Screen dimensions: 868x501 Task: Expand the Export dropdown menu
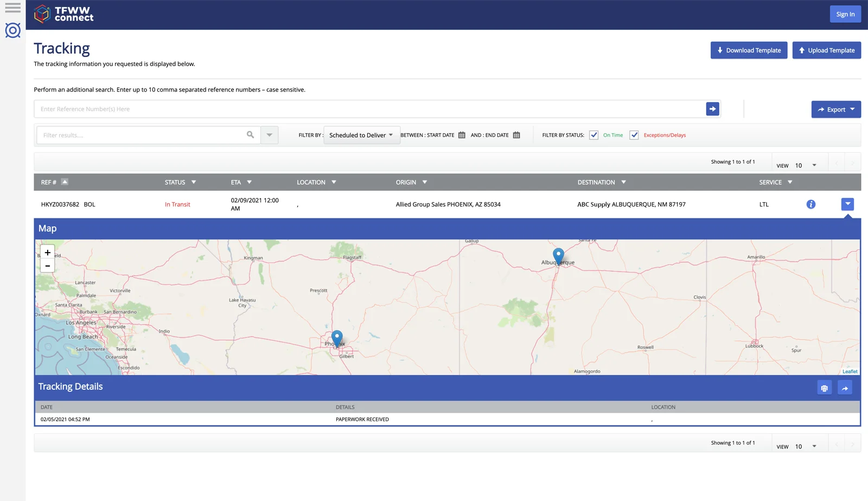(x=836, y=110)
